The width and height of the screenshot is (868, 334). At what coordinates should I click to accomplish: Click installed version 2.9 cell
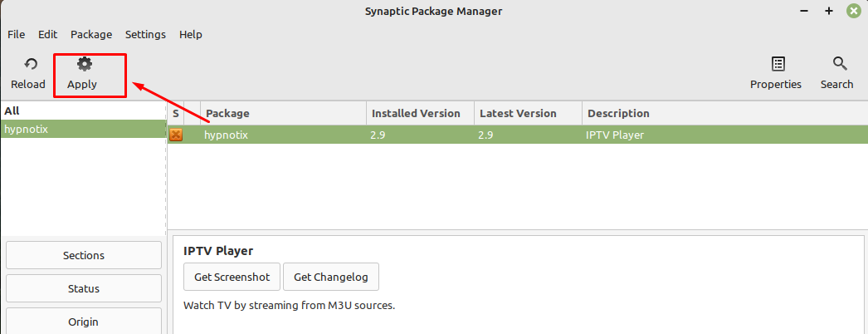click(378, 135)
